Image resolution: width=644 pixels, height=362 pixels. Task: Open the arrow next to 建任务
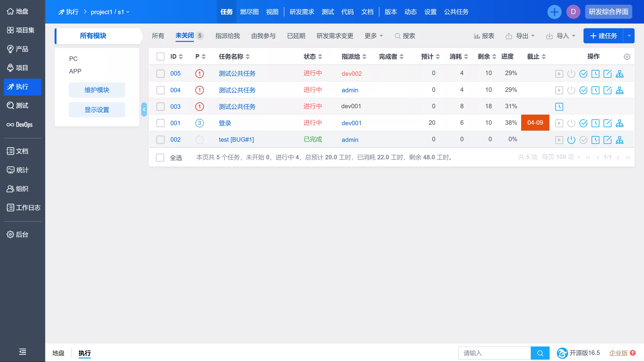629,36
